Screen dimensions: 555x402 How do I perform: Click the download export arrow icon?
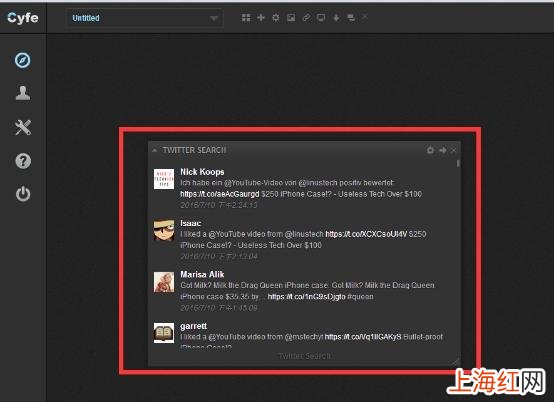[336, 17]
